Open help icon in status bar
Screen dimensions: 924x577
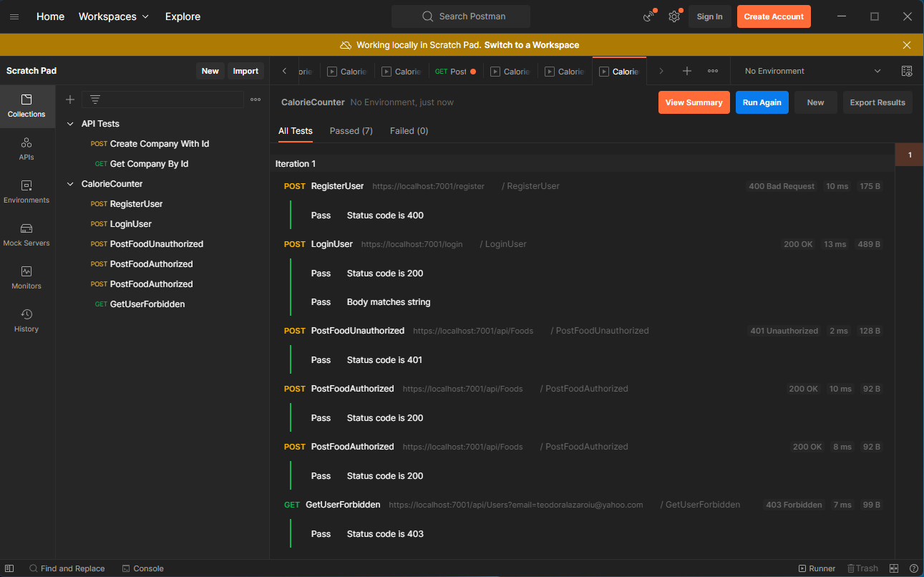point(914,568)
